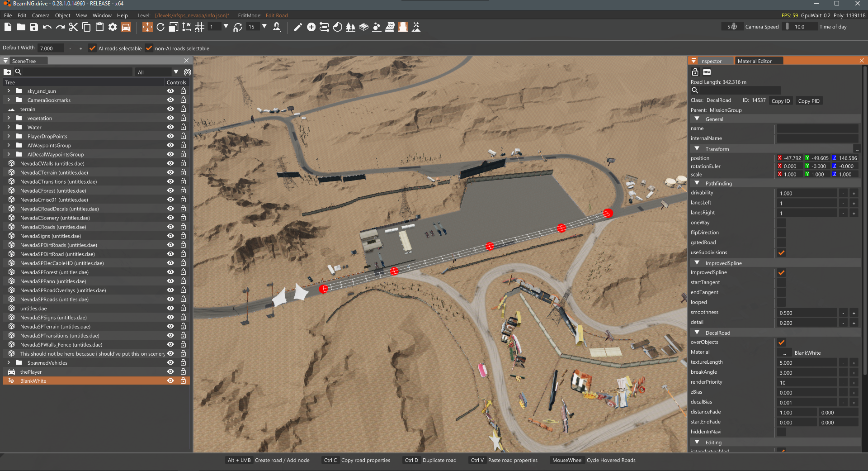868x471 pixels.
Task: Click the add folder icon in SceneTree
Action: coord(7,72)
